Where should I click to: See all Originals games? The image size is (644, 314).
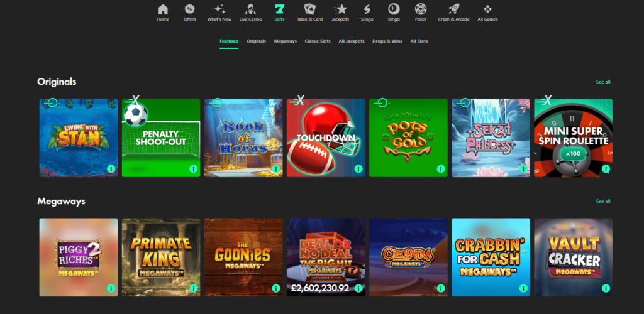(603, 82)
